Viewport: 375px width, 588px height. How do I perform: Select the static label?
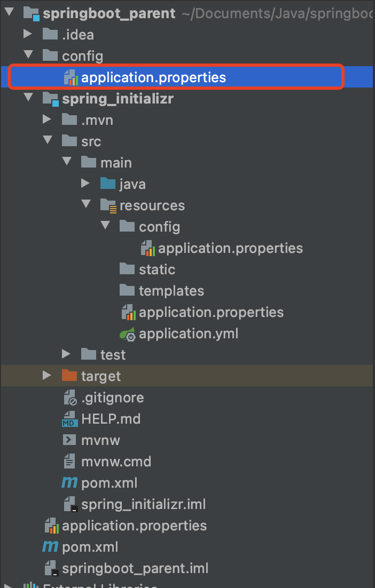[157, 269]
